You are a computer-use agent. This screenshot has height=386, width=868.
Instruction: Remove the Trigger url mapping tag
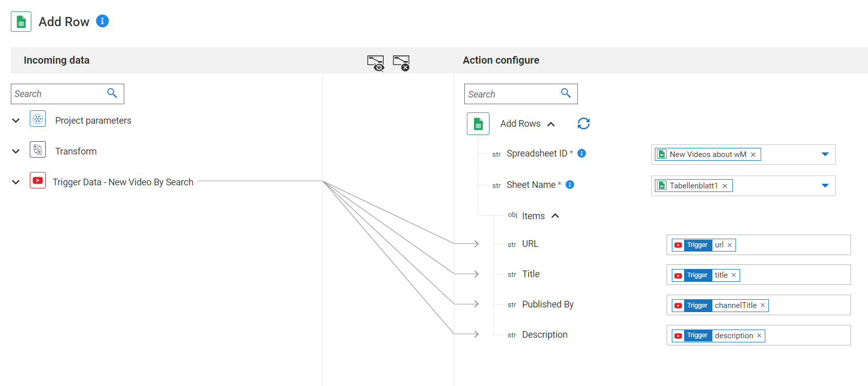[730, 245]
